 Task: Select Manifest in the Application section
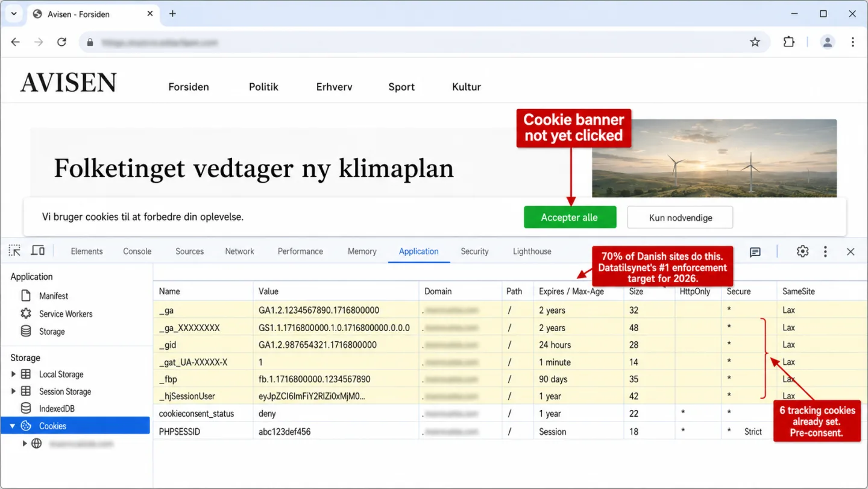(x=53, y=296)
